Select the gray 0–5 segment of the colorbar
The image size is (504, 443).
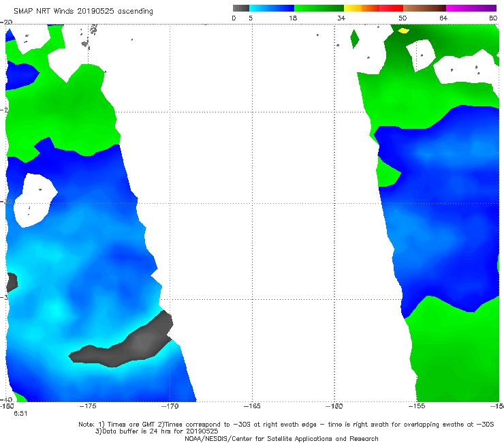(241, 8)
